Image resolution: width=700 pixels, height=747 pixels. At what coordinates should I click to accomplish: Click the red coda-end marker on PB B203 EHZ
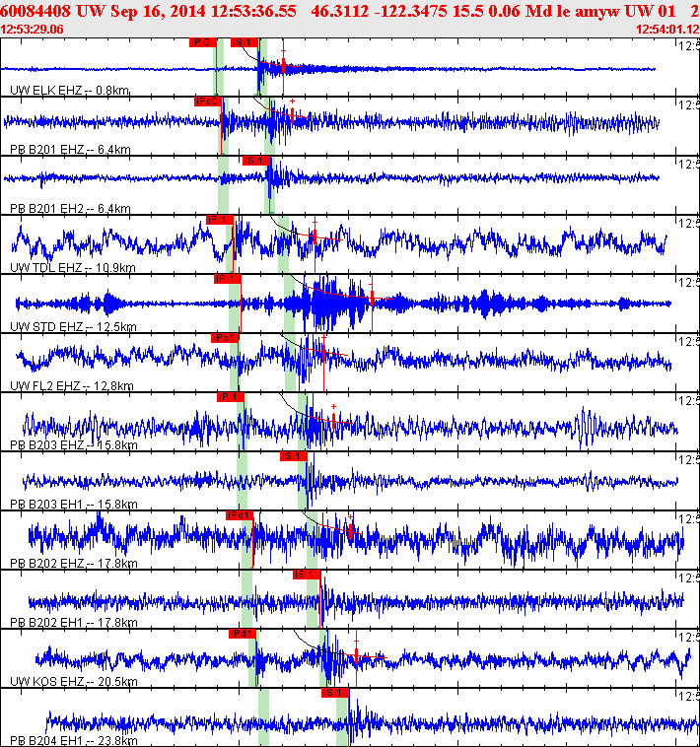pos(333,421)
